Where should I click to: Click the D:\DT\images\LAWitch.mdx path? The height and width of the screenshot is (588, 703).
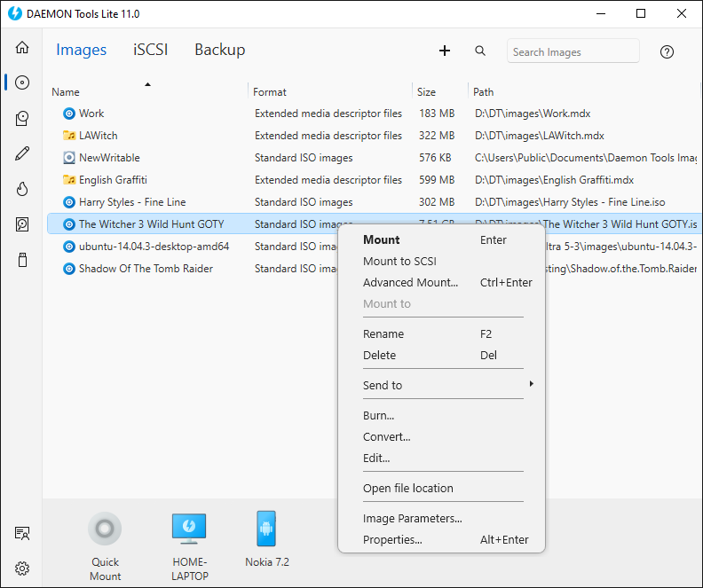pyautogui.click(x=540, y=135)
